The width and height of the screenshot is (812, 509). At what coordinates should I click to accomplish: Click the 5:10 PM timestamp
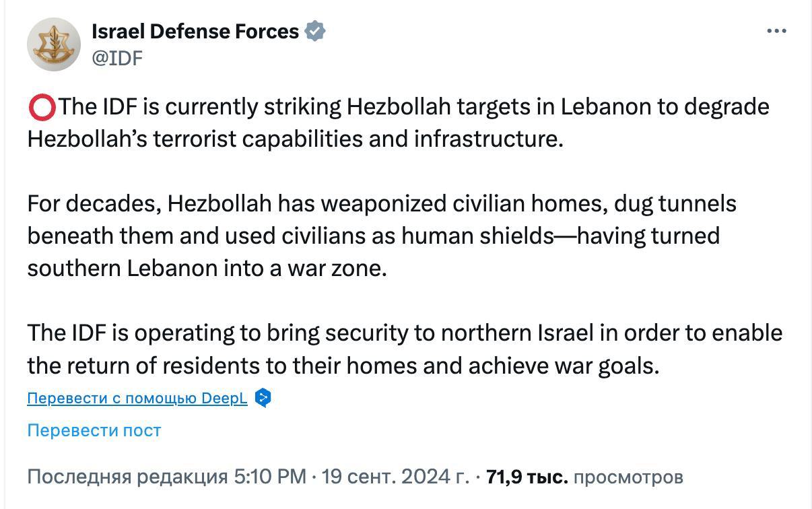(x=269, y=477)
